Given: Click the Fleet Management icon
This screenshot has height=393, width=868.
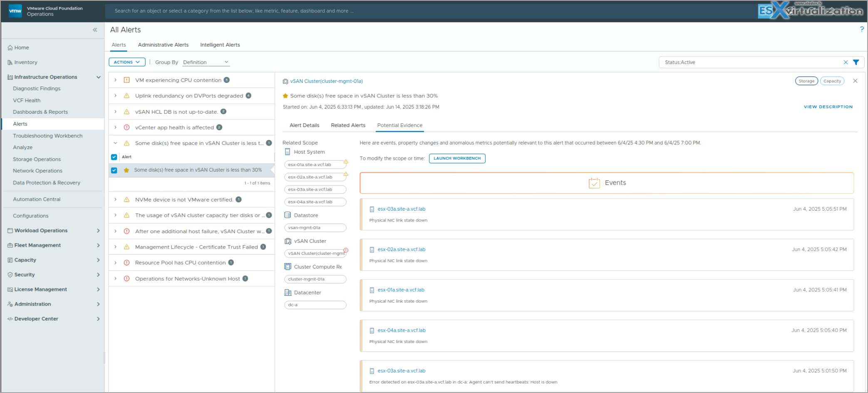Looking at the screenshot, I should point(10,245).
